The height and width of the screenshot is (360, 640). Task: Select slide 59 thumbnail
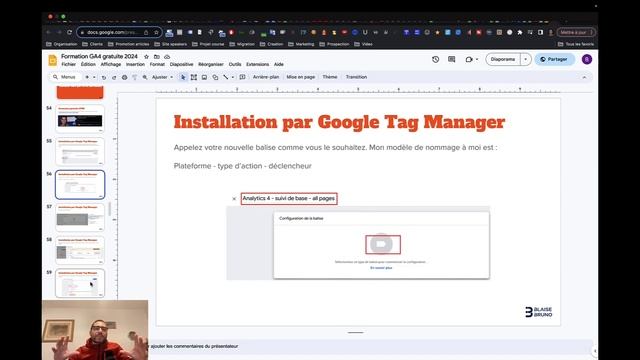click(x=80, y=283)
